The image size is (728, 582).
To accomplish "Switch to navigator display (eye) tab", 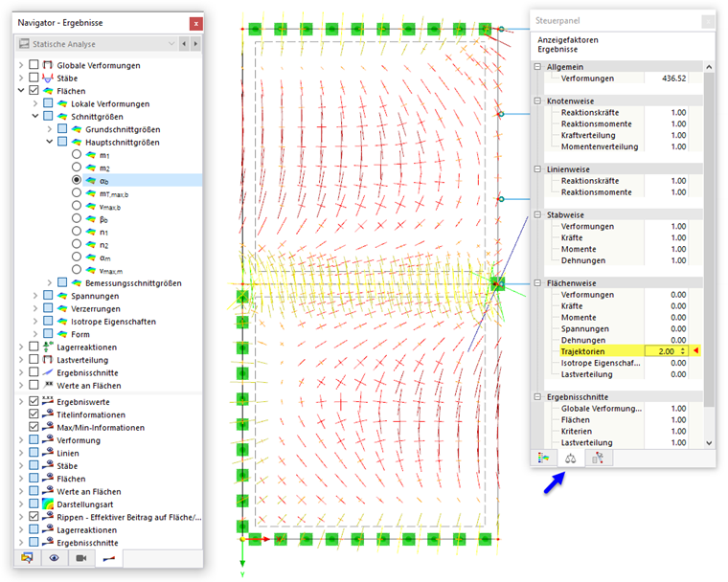I will (55, 558).
